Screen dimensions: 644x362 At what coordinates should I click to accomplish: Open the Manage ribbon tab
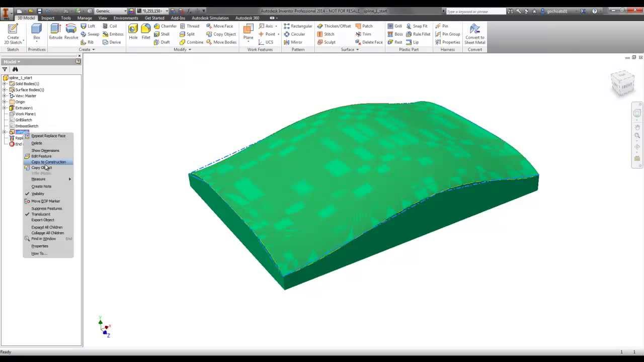[85, 18]
